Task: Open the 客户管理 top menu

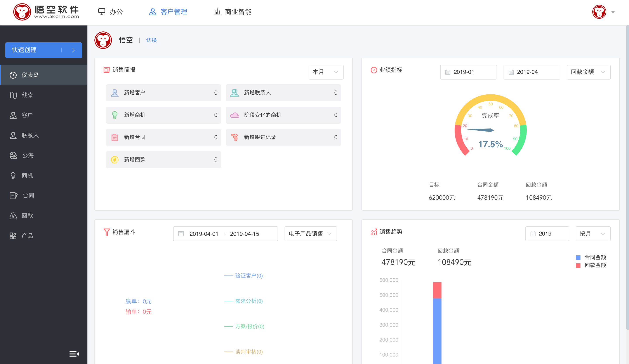Action: pyautogui.click(x=168, y=12)
